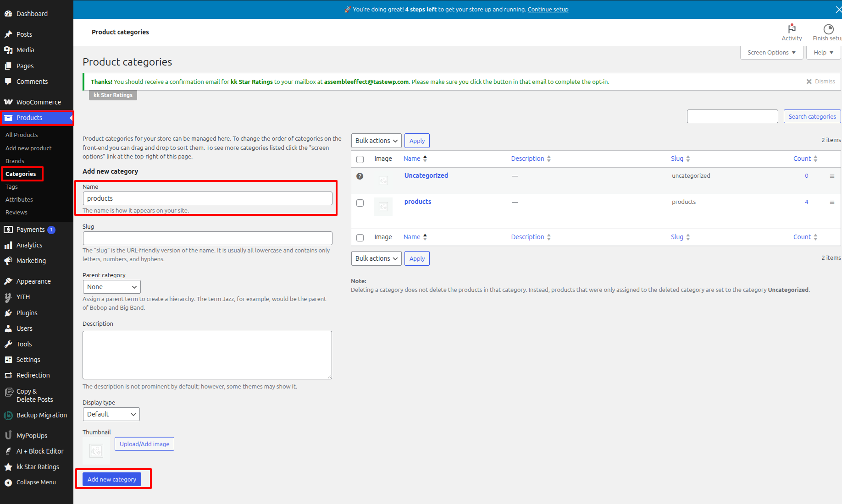
Task: Open the Display type dropdown
Action: click(111, 414)
